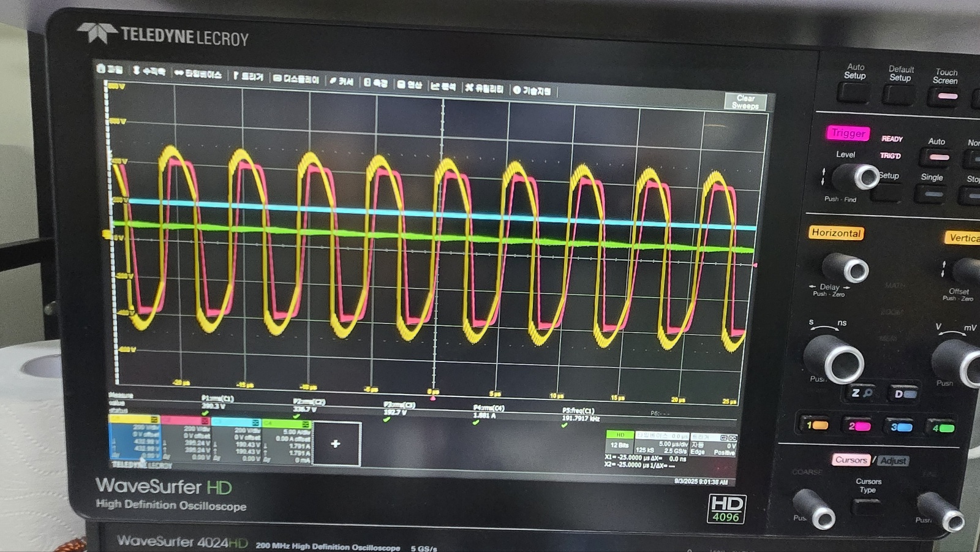Open the 파일 (File) menu
Image resolution: width=980 pixels, height=552 pixels.
tap(110, 69)
